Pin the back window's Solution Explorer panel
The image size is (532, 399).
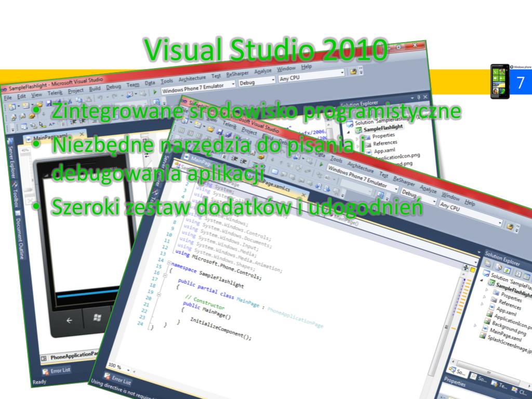coord(418,98)
